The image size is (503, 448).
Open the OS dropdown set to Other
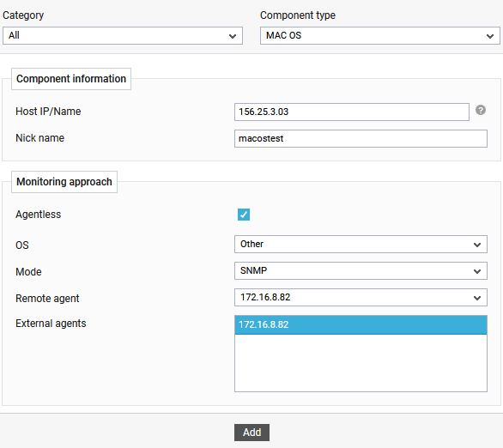361,245
